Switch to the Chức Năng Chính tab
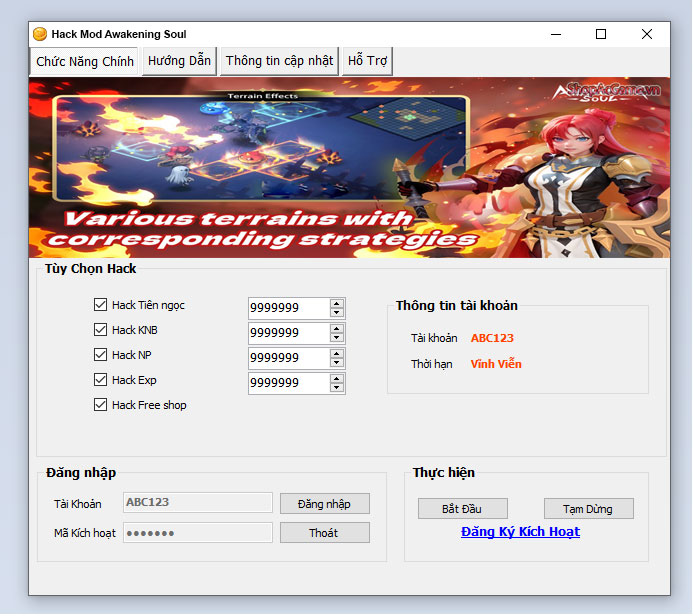Screen dimensions: 693x616 85,61
